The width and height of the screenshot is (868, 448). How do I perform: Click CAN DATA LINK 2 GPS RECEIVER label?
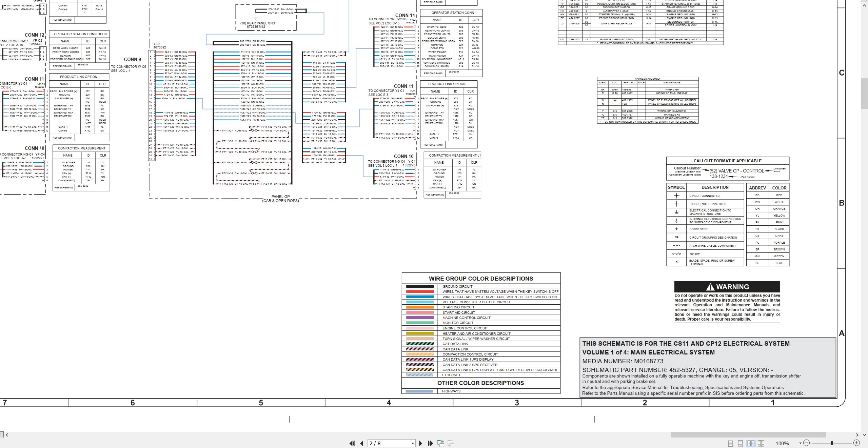click(x=470, y=365)
